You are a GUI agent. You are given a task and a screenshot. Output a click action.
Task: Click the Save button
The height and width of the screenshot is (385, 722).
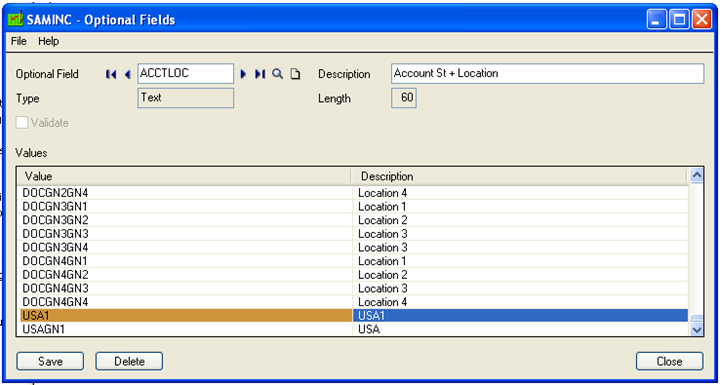point(50,362)
